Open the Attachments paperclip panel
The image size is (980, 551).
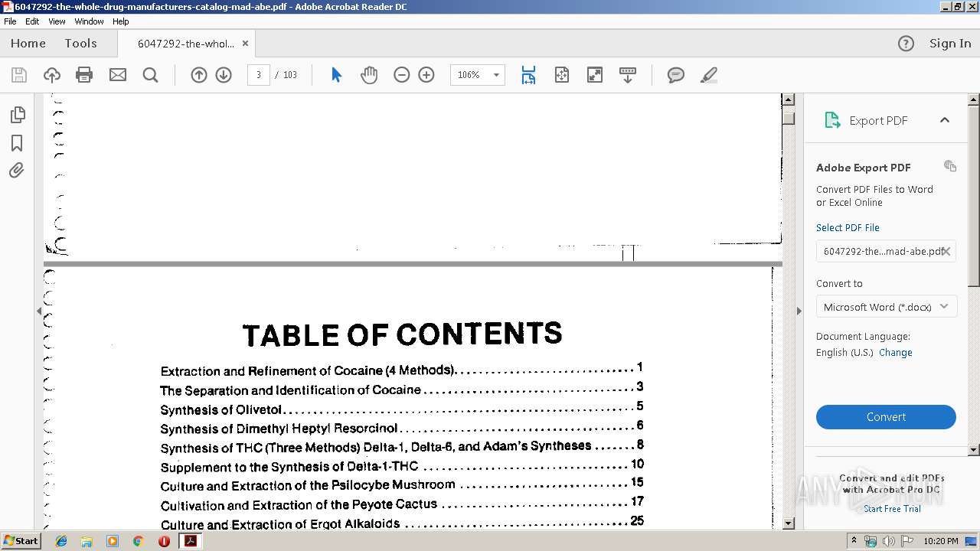click(17, 171)
